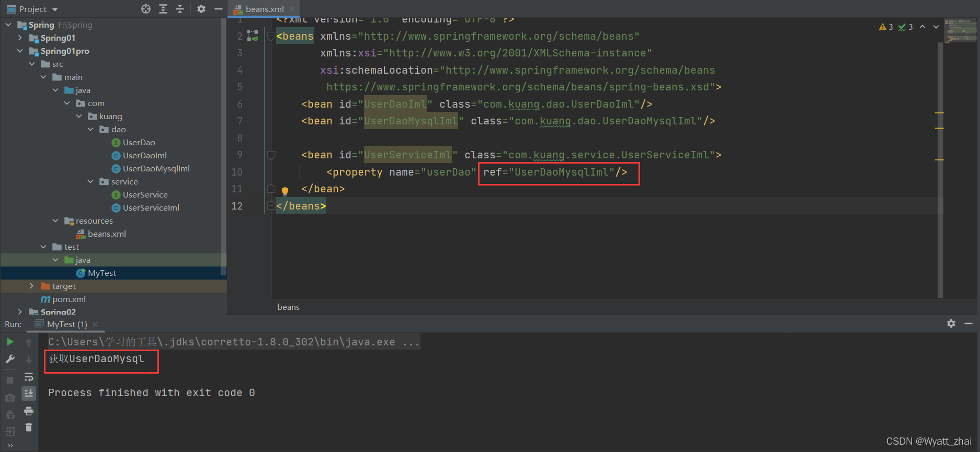Click the down arrow in Run console toolbar
This screenshot has height=452, width=980.
[x=29, y=360]
